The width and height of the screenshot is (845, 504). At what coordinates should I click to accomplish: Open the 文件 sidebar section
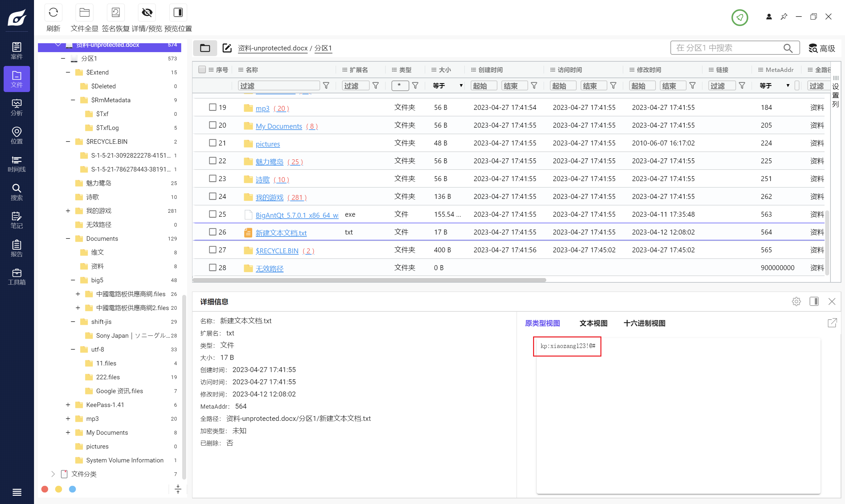click(17, 79)
